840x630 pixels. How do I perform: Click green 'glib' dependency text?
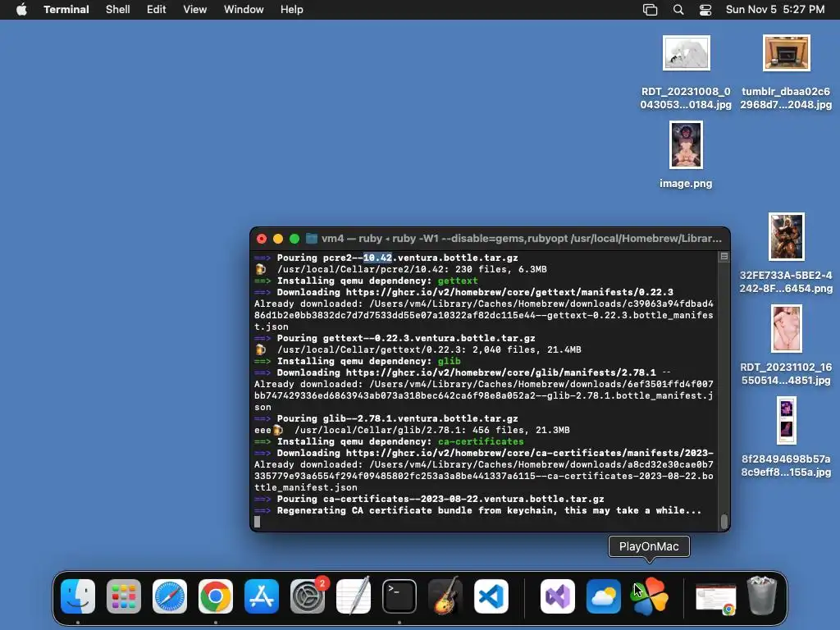(x=449, y=361)
